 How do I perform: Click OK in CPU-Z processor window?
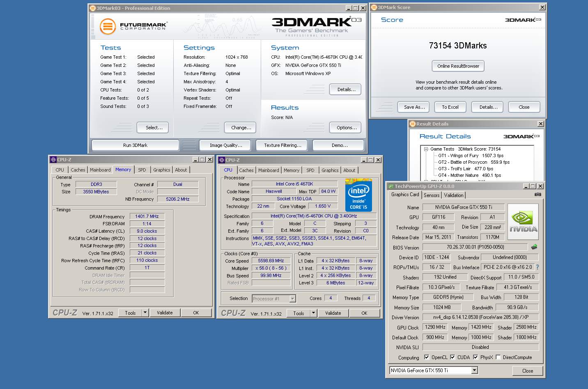coord(364,313)
